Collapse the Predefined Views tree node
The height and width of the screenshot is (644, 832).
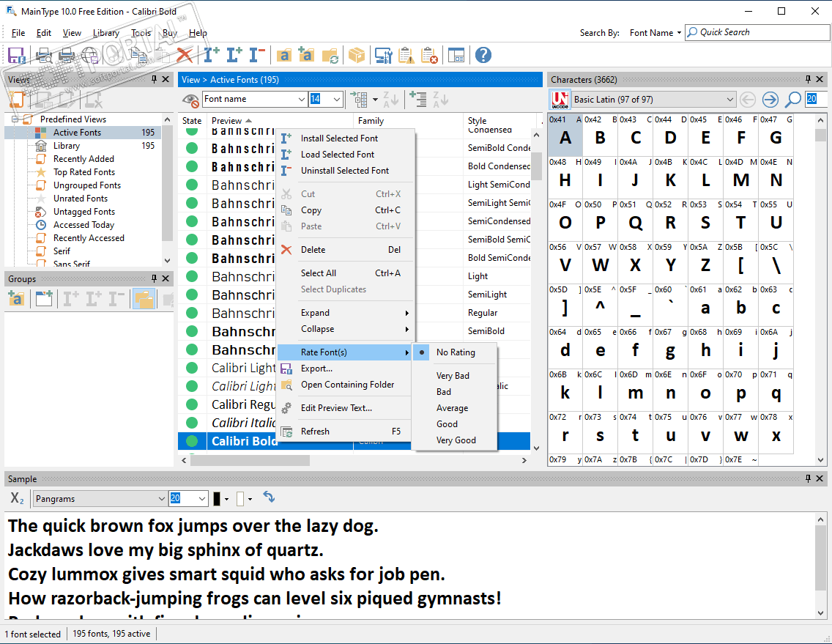[15, 119]
